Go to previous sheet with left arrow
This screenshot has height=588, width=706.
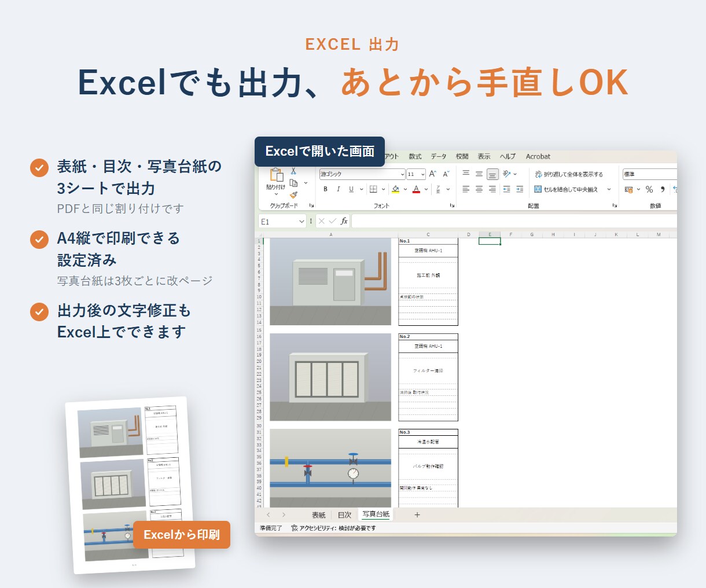click(268, 514)
